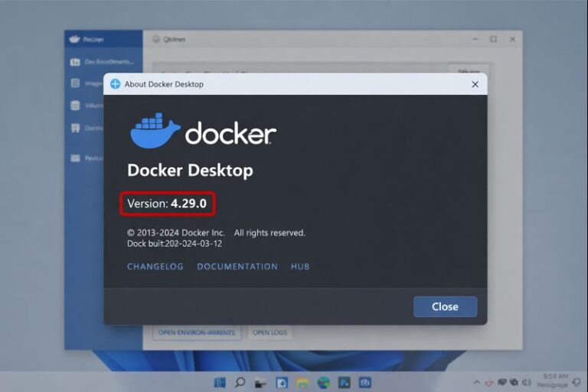
Task: Click the '© 2013-2024 Docker Inc.' copyright text
Action: (x=176, y=233)
